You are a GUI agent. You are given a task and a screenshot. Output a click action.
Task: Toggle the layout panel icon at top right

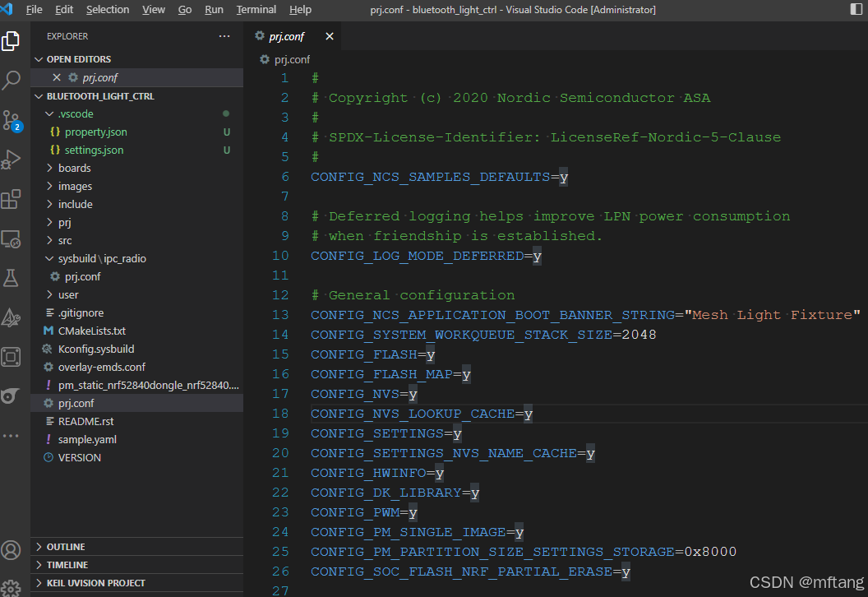point(855,9)
